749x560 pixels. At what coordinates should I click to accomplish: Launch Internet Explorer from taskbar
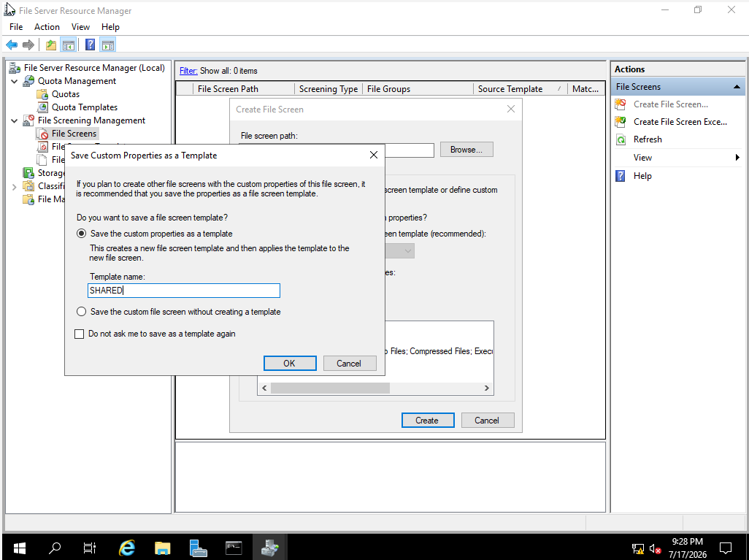coord(126,548)
